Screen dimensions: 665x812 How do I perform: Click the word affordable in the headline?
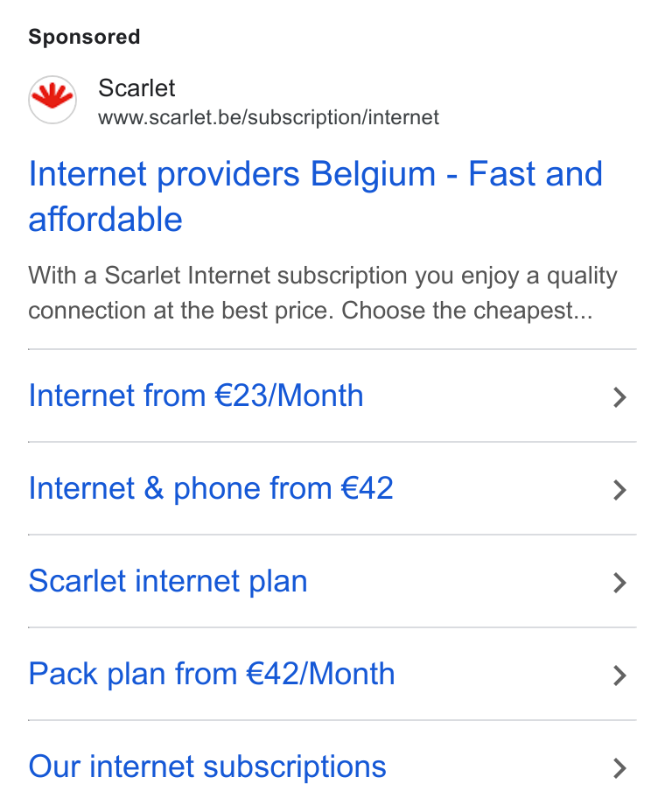point(105,219)
